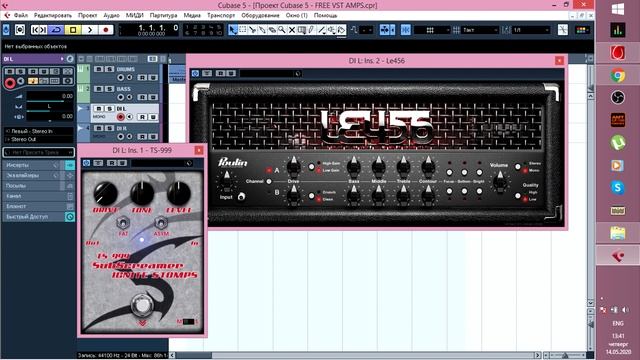The width and height of the screenshot is (640, 360).
Task: Solo the DI L track
Action: pyautogui.click(x=109, y=109)
